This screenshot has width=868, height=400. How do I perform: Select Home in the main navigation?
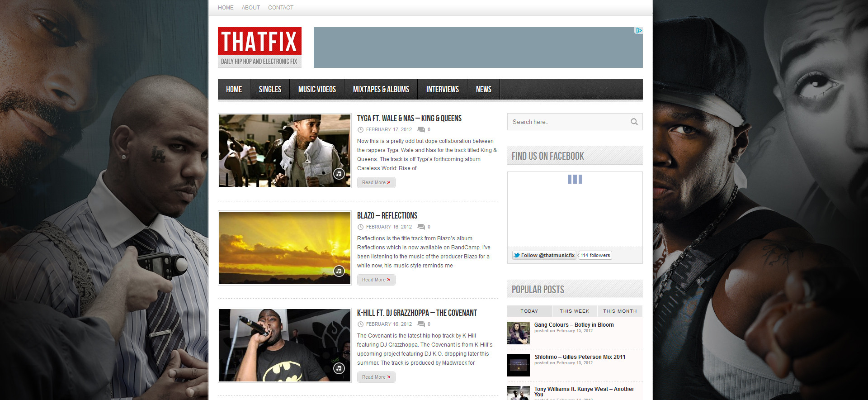(234, 90)
